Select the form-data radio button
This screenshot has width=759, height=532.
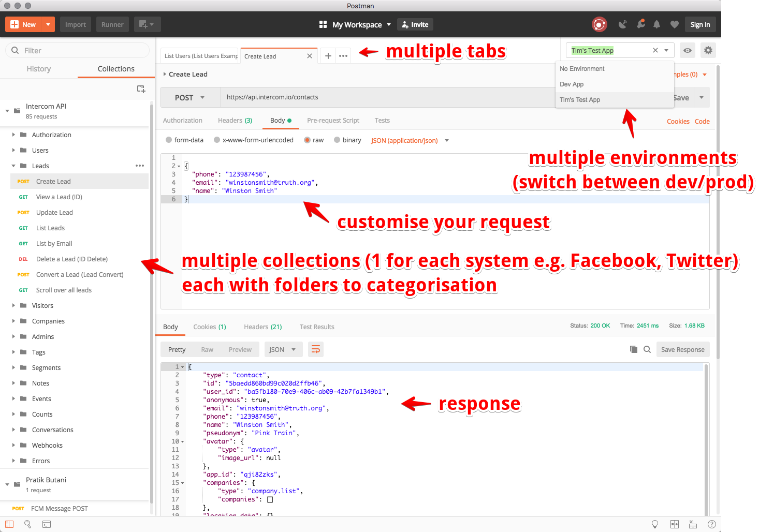[169, 140]
